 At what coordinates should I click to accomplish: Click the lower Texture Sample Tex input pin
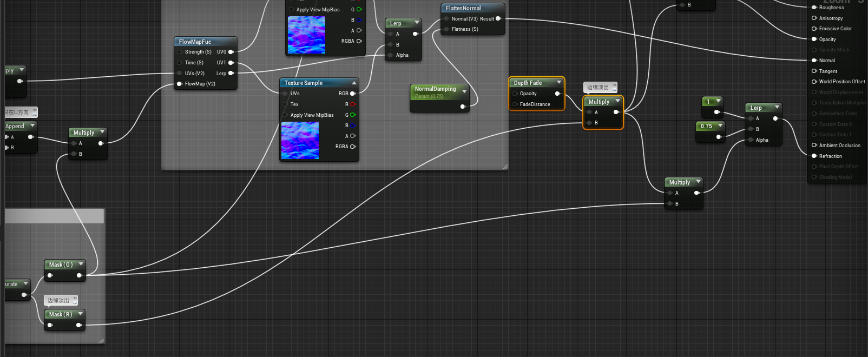point(285,104)
